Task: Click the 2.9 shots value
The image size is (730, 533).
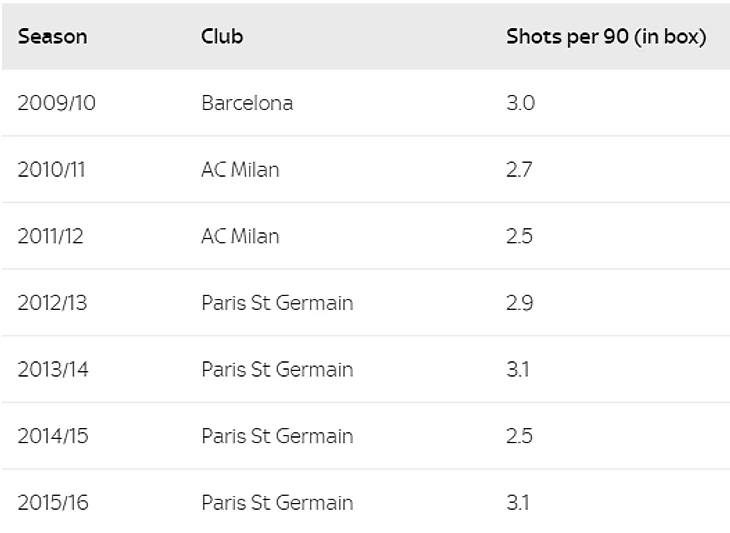Action: (520, 302)
